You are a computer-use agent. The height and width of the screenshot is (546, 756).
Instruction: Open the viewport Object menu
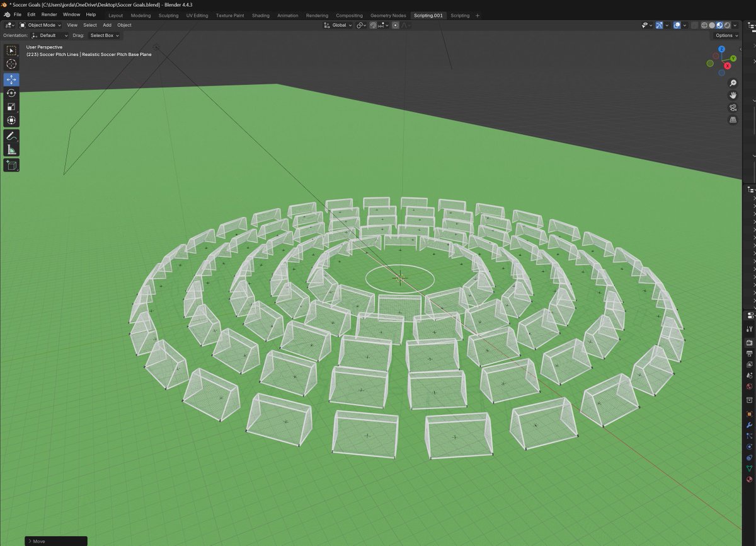(x=124, y=25)
